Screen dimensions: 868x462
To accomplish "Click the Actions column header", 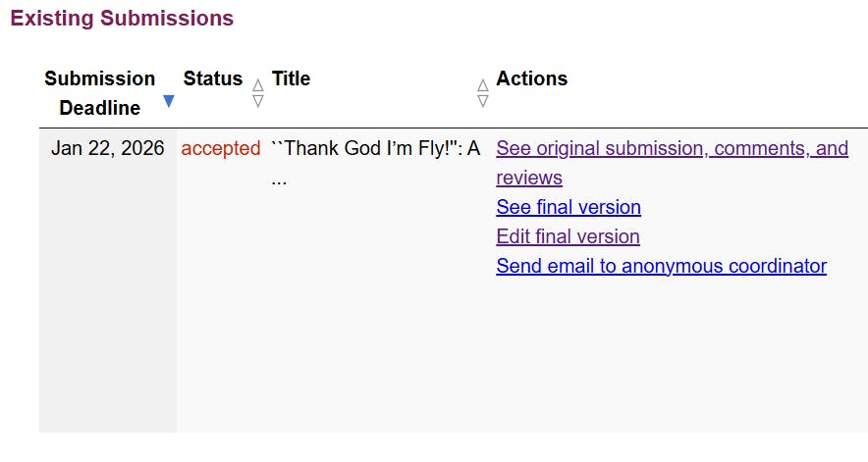I will pyautogui.click(x=531, y=78).
